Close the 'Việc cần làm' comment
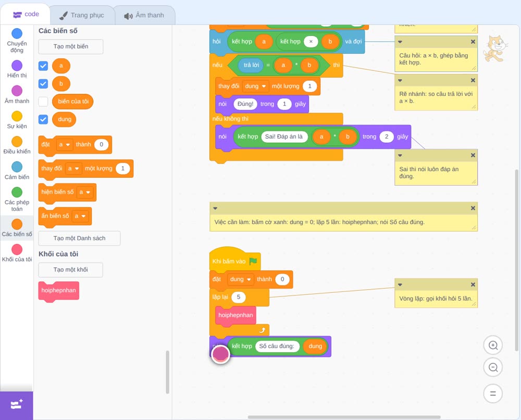Screen dimensions: 521x420 [x=473, y=208]
